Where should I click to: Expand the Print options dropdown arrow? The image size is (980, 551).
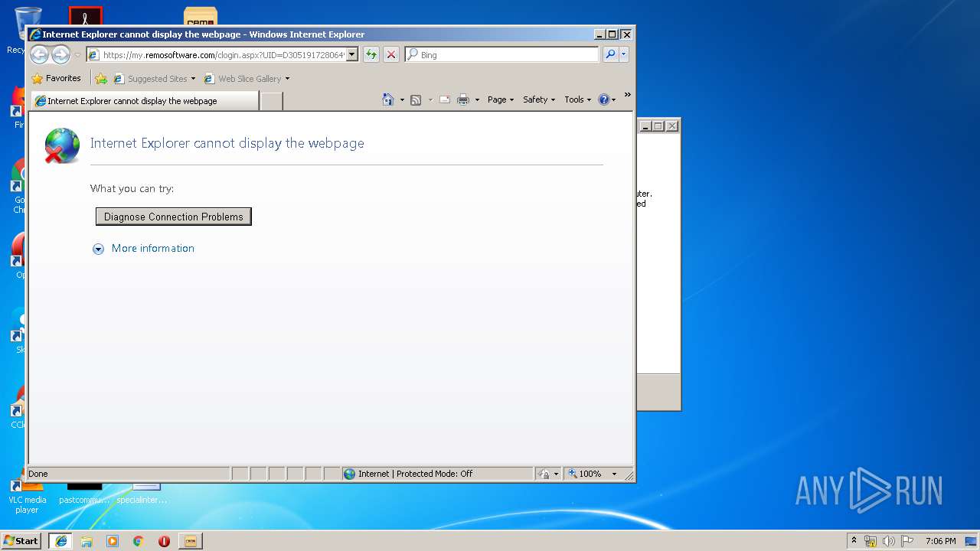tap(477, 99)
